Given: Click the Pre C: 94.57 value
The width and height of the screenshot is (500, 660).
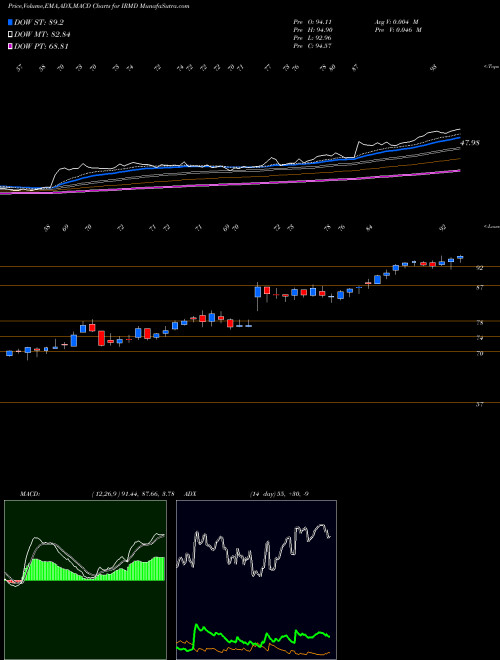Looking at the screenshot, I should tap(313, 46).
